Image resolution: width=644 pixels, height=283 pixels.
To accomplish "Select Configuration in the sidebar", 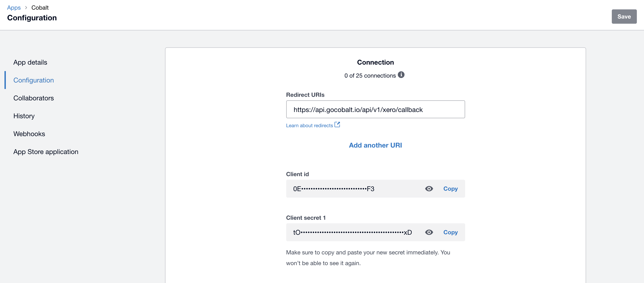I will tap(34, 80).
